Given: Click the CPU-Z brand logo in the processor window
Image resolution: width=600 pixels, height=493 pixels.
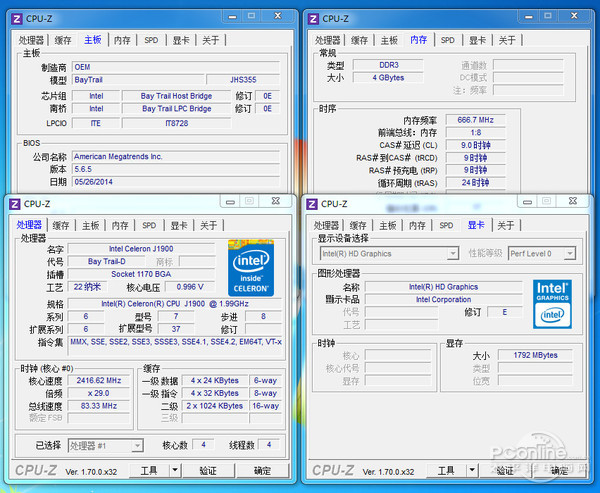Looking at the screenshot, I should tap(34, 470).
